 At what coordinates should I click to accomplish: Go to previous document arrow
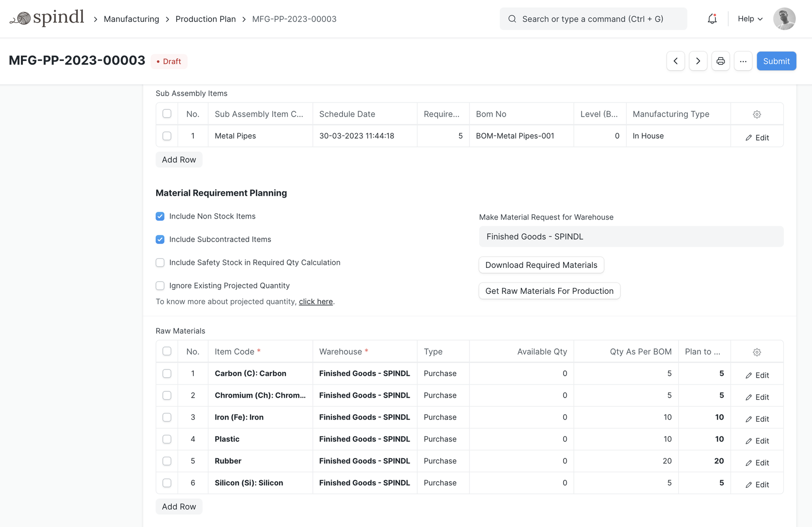click(675, 61)
